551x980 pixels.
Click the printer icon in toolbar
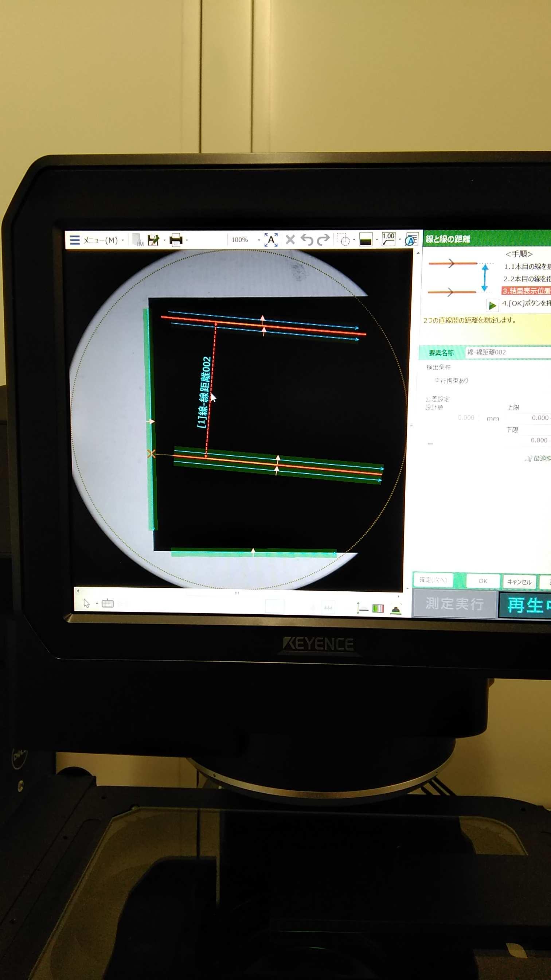(175, 240)
